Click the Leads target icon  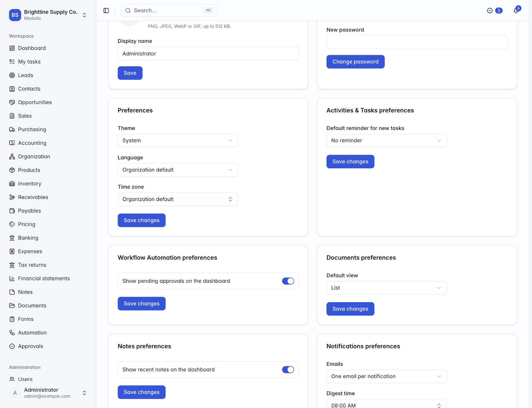tap(12, 75)
